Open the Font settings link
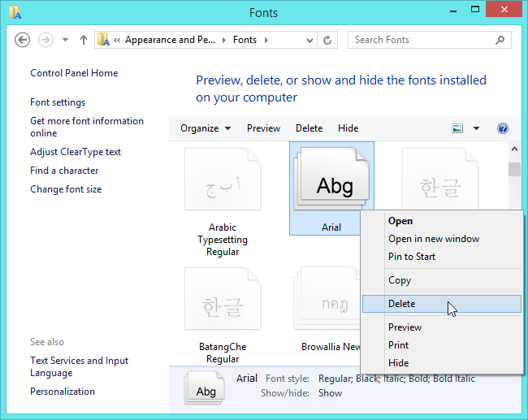 pyautogui.click(x=58, y=102)
